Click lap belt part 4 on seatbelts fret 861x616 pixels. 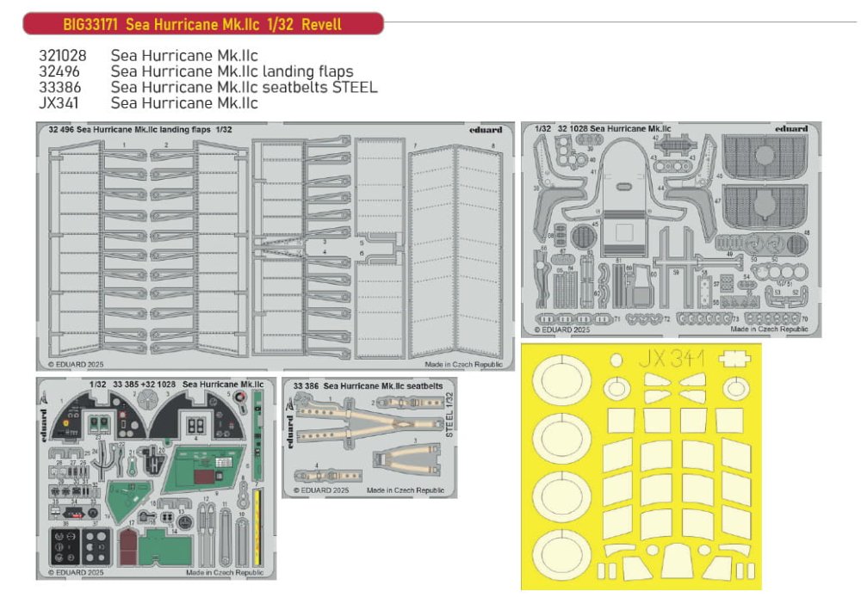328,475
